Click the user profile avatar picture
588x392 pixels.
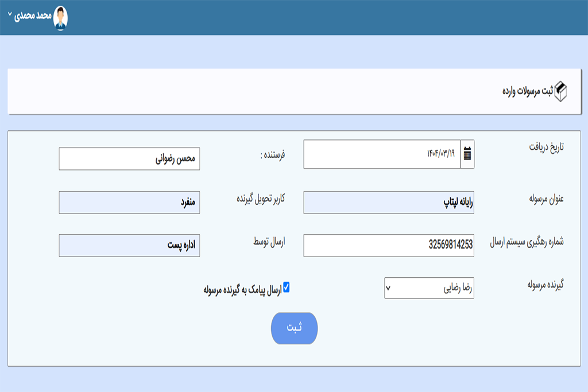click(60, 18)
